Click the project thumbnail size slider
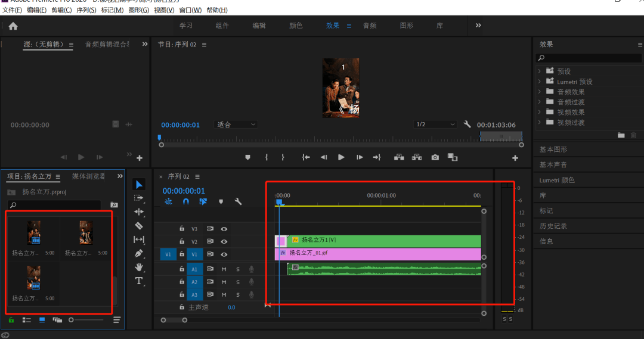Image resolution: width=644 pixels, height=339 pixels. point(72,320)
